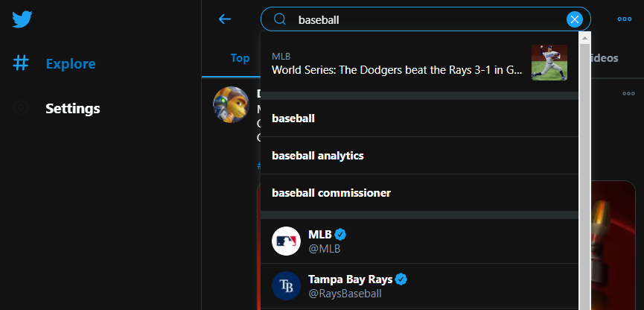Select the "baseball" search suggestion
This screenshot has width=644, height=310.
point(293,118)
